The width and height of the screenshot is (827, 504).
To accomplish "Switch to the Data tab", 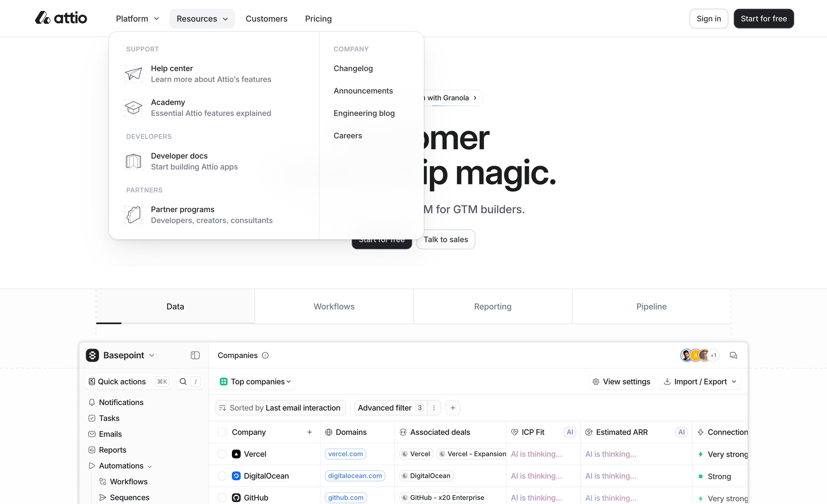I will pos(175,306).
